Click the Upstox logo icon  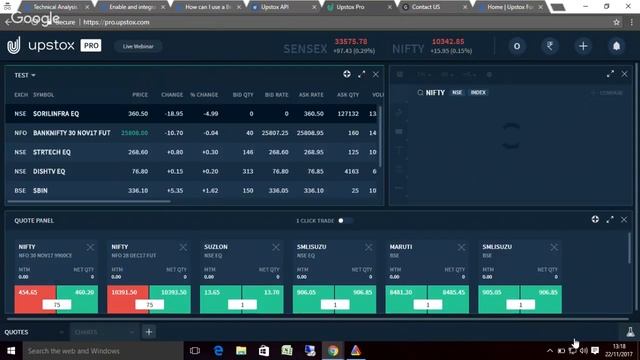(13, 45)
